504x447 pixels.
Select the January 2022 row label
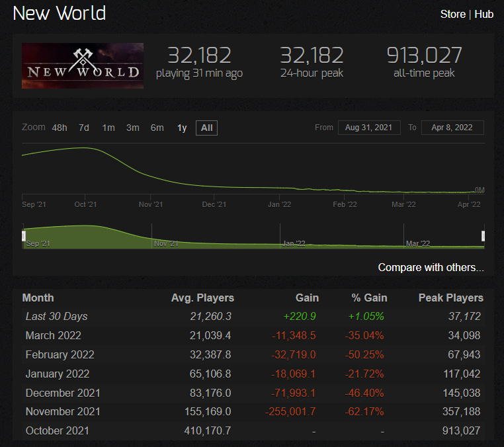point(58,374)
